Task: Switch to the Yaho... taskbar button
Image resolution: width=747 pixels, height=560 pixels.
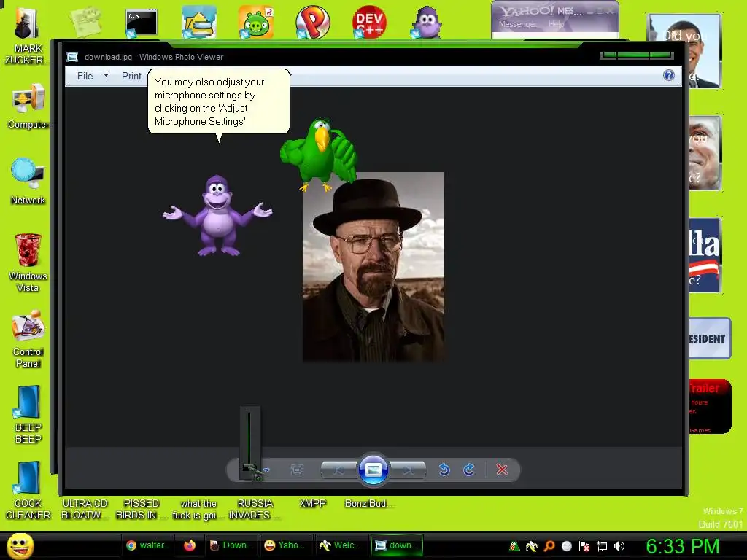Action: 286,545
